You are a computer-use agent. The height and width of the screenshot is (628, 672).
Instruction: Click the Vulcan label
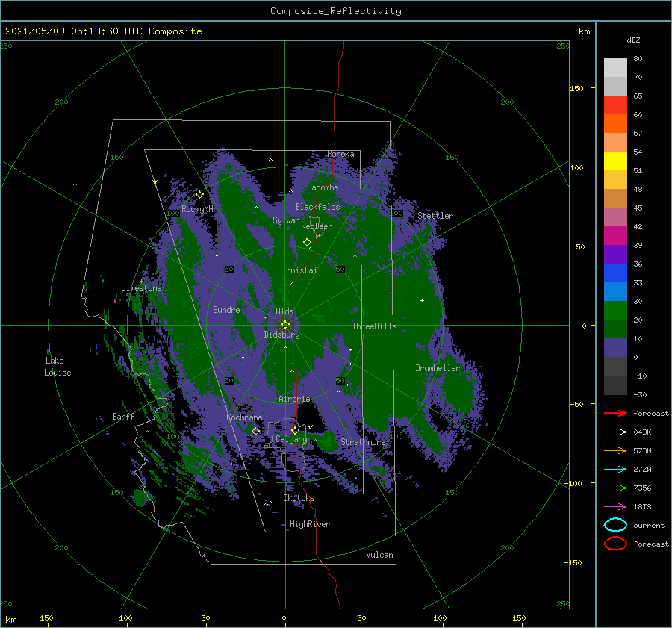(379, 555)
